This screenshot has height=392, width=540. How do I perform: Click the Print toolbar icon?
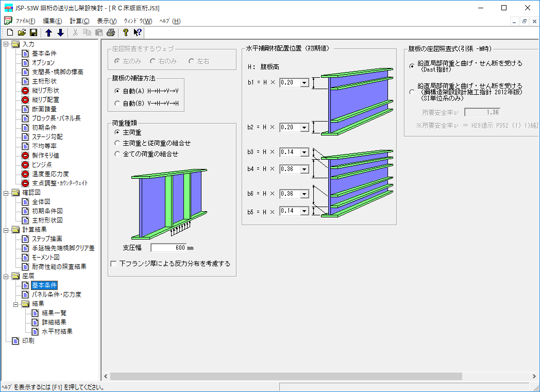coord(110,33)
